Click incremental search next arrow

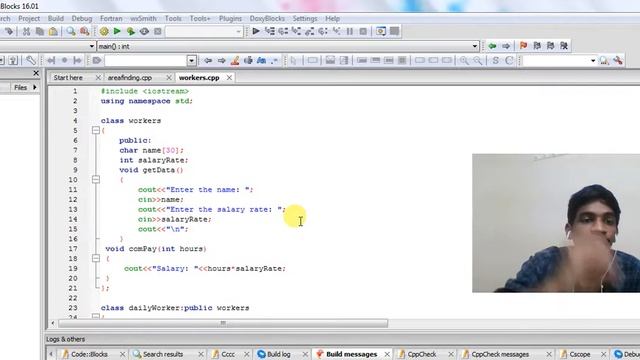(x=222, y=61)
